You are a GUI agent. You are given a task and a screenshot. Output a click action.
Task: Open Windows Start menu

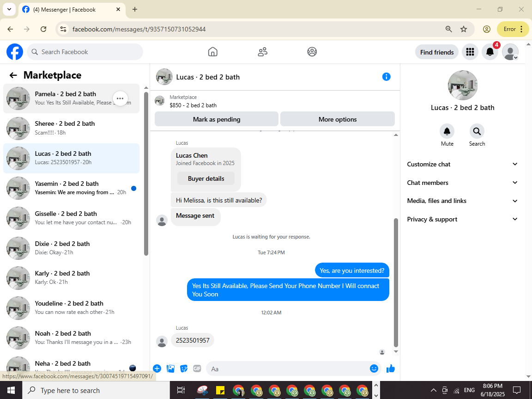click(11, 390)
